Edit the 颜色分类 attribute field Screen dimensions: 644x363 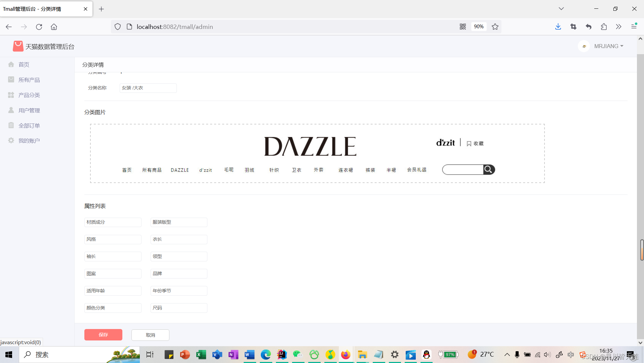click(x=113, y=308)
